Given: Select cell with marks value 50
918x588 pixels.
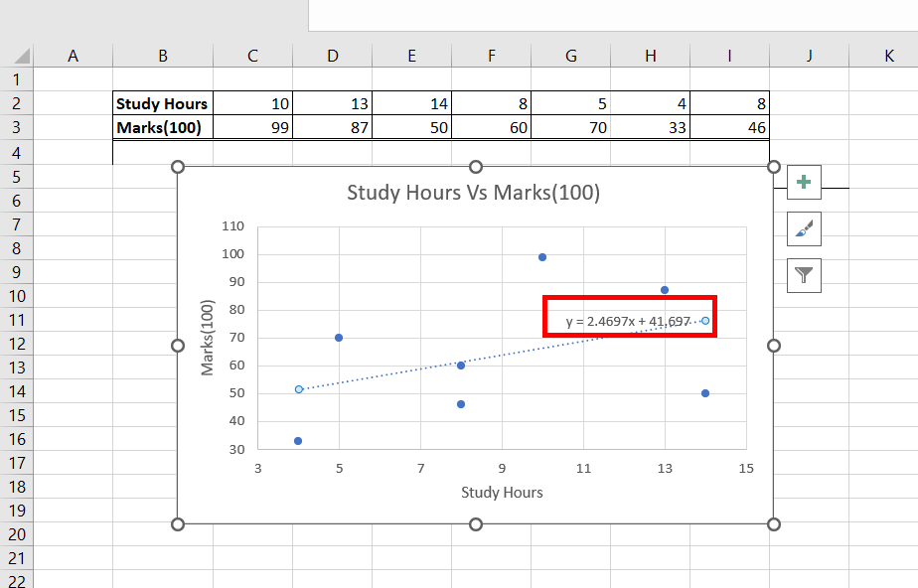Looking at the screenshot, I should pos(411,127).
